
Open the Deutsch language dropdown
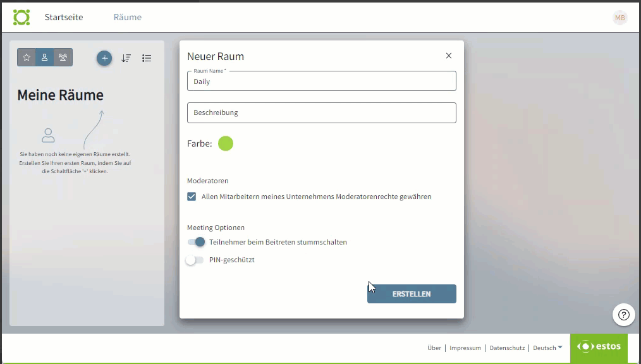pos(547,348)
